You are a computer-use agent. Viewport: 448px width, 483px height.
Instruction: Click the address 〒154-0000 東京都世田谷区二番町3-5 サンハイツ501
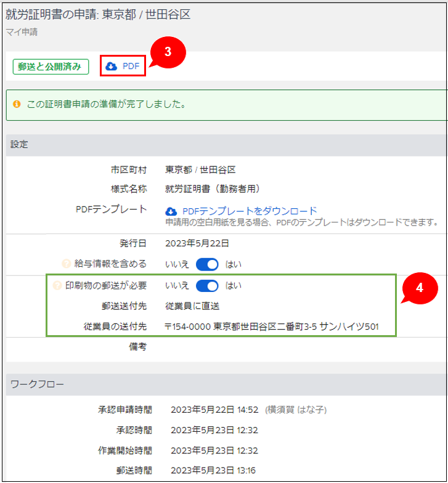[272, 327]
